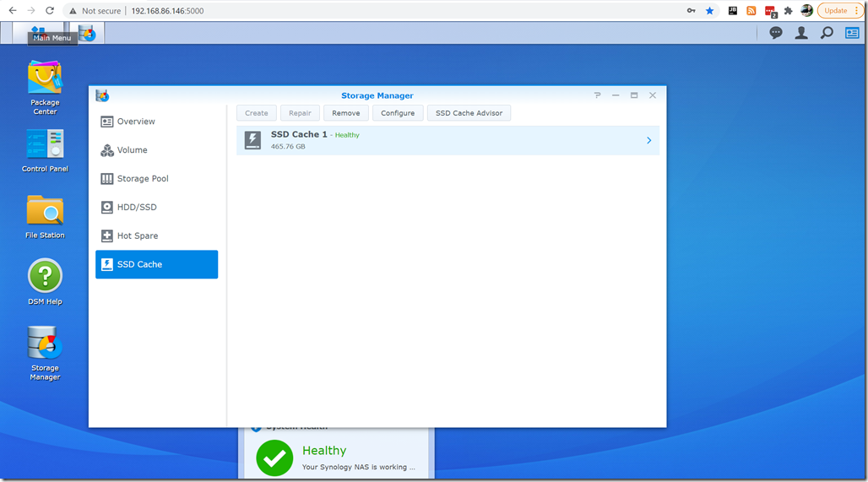Minimize the Storage Manager window
Screen dimensions: 868x482
[616, 95]
